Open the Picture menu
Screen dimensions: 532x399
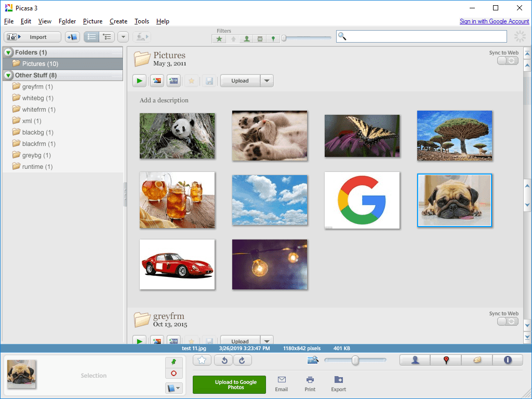pos(92,21)
